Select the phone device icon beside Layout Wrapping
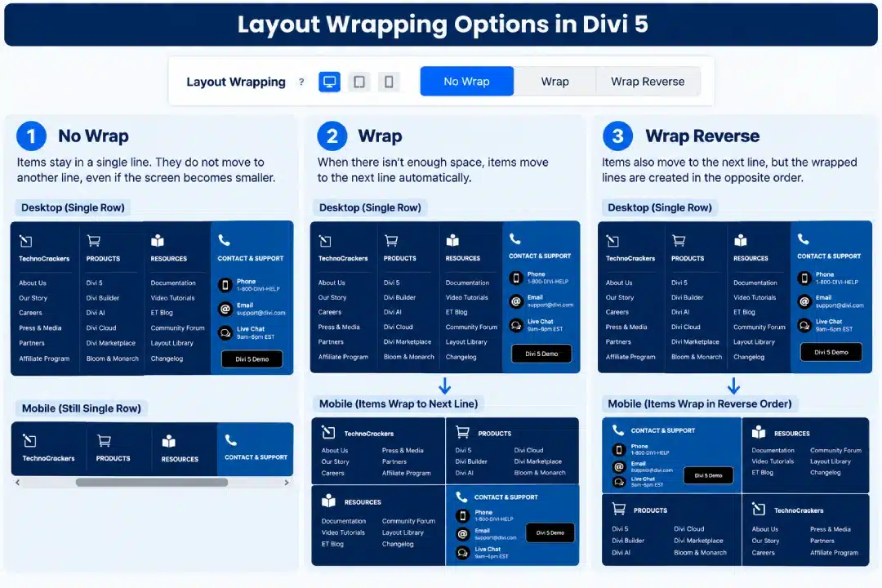The height and width of the screenshot is (588, 882). (x=389, y=82)
